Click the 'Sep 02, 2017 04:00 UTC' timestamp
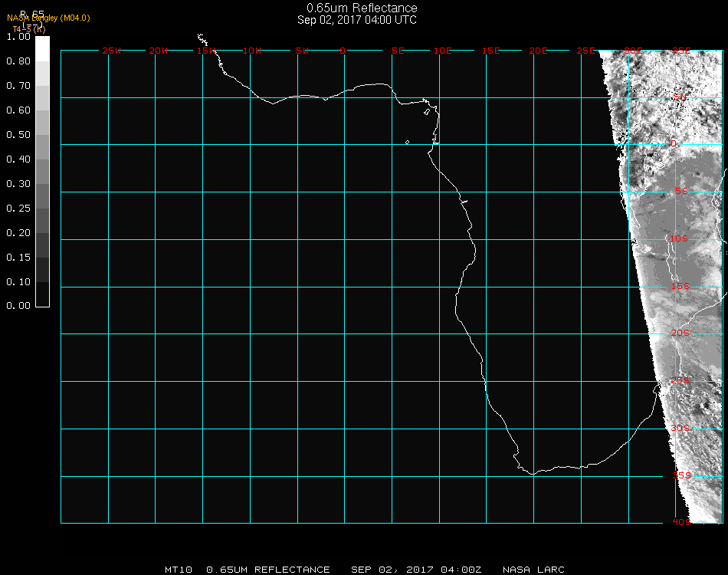Viewport: 728px width, 575px height. (x=357, y=20)
